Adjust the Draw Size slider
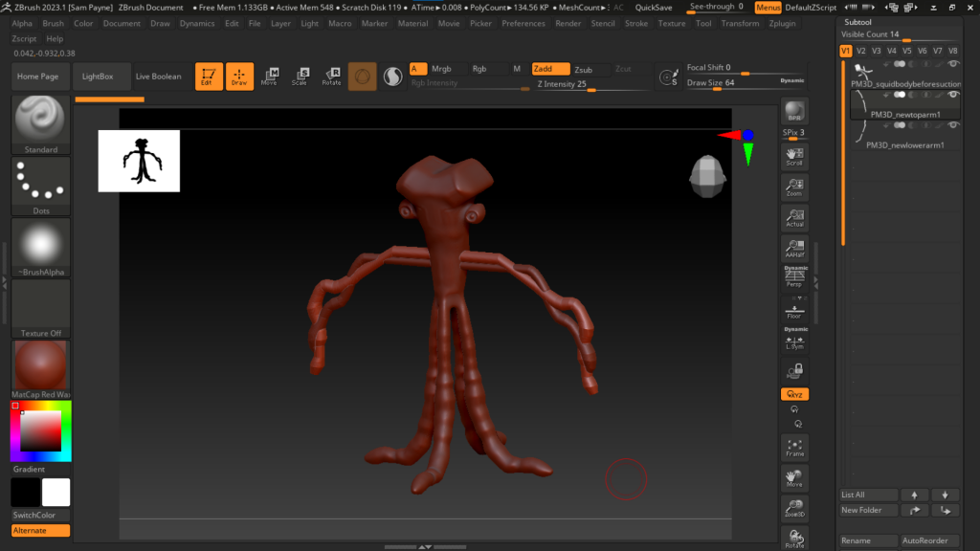Image resolution: width=980 pixels, height=551 pixels. click(745, 83)
